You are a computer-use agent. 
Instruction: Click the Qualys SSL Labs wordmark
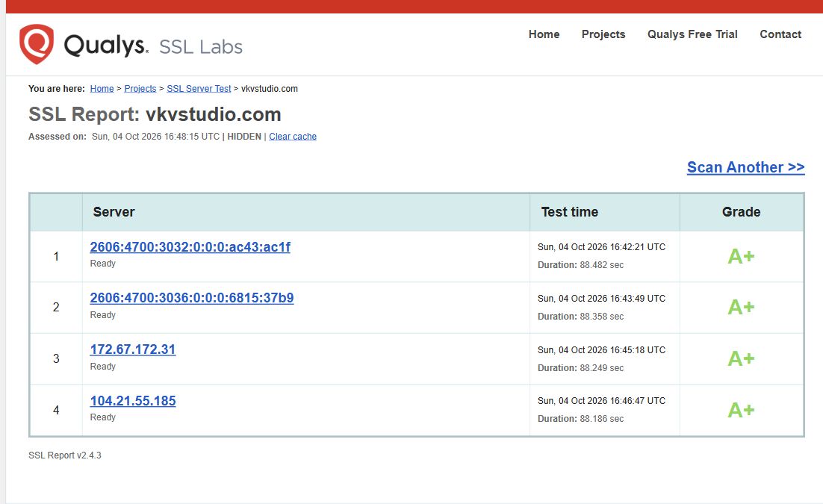click(153, 46)
